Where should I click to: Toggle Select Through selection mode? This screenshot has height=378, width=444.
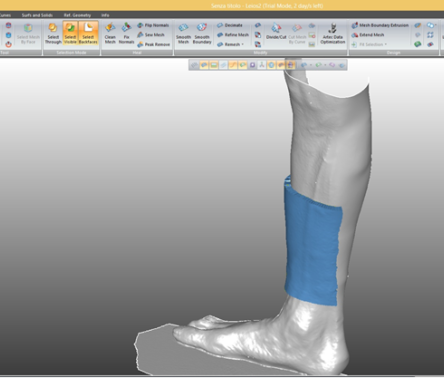[53, 33]
